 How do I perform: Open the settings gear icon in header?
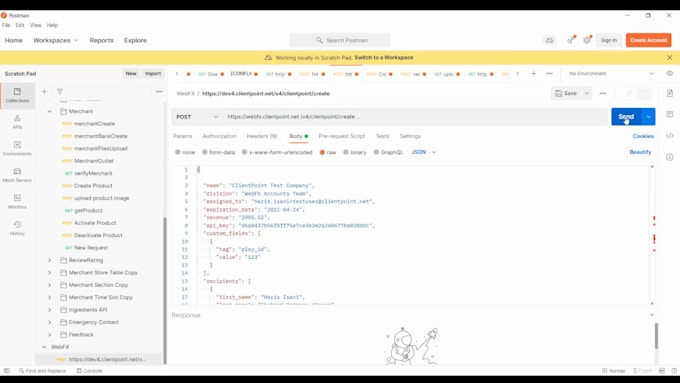click(587, 40)
